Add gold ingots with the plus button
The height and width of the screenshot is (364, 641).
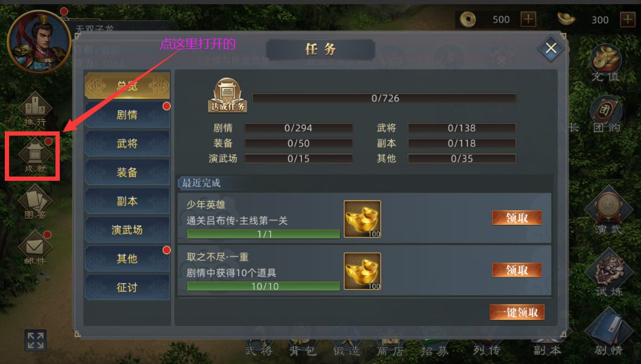[628, 19]
